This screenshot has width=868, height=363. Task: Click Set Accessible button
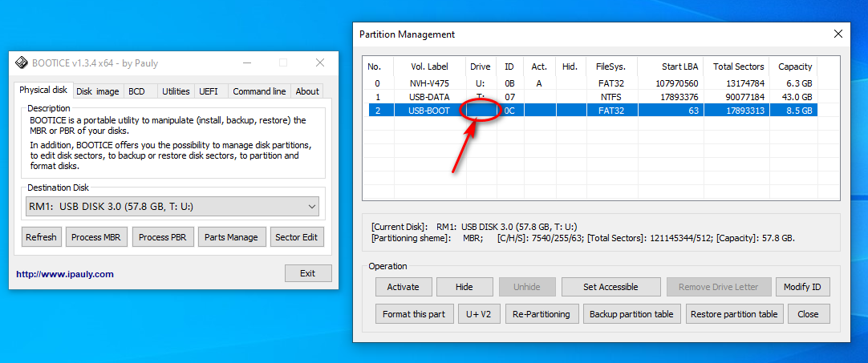click(610, 287)
